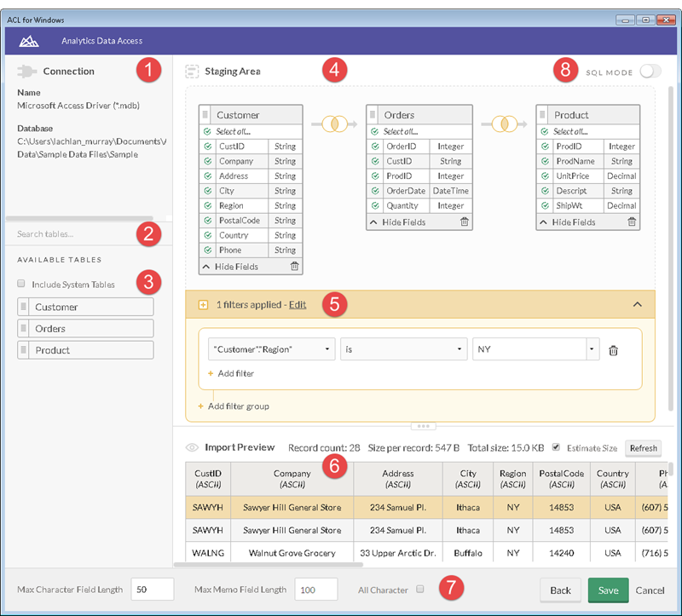
Task: Click the plus box icon beside '1 filters applied'
Action: pos(203,305)
